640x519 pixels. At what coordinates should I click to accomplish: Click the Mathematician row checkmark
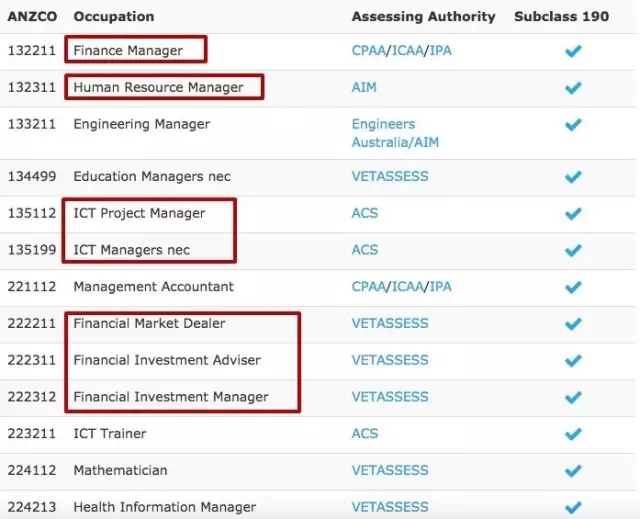pos(573,471)
